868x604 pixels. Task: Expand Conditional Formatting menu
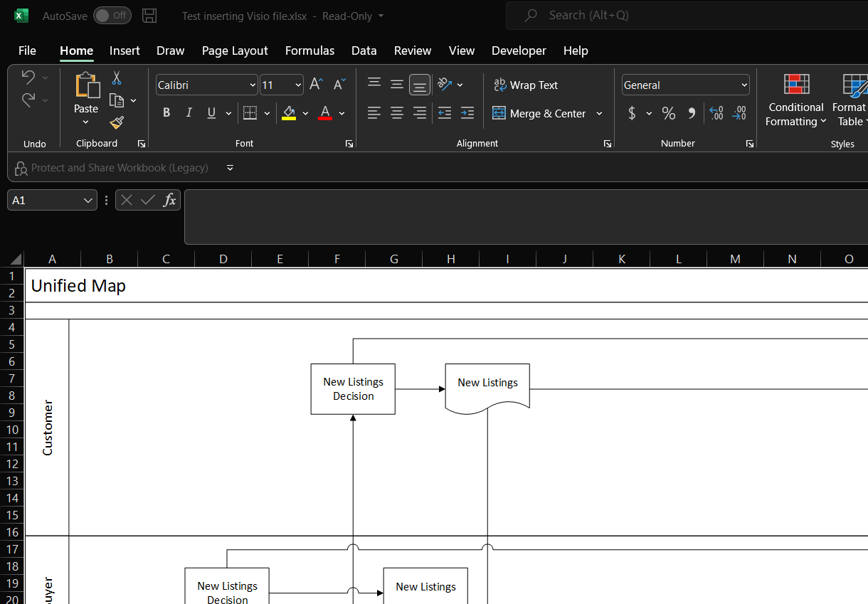pos(796,101)
